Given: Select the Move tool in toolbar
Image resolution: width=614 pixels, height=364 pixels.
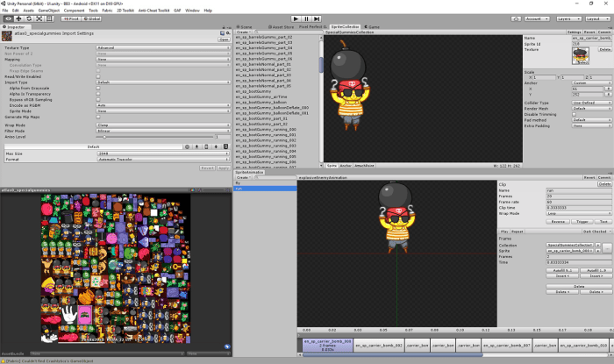Looking at the screenshot, I should [x=18, y=18].
